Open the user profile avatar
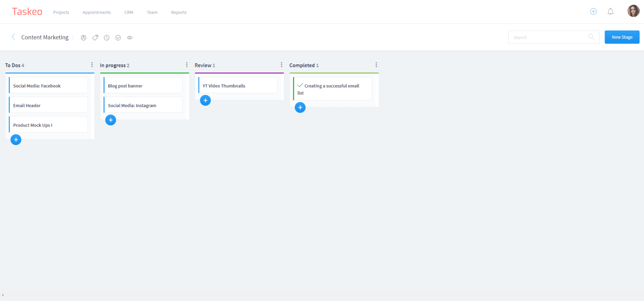 pyautogui.click(x=633, y=11)
